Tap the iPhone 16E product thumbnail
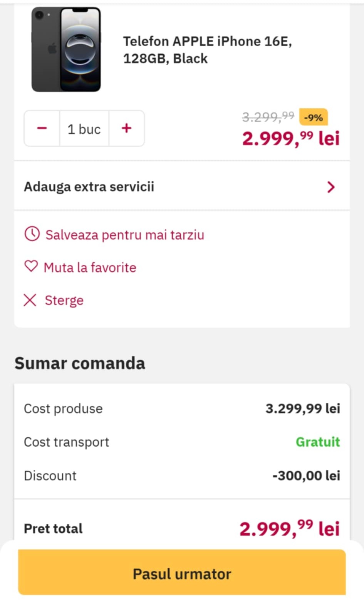364x600 pixels. (66, 49)
